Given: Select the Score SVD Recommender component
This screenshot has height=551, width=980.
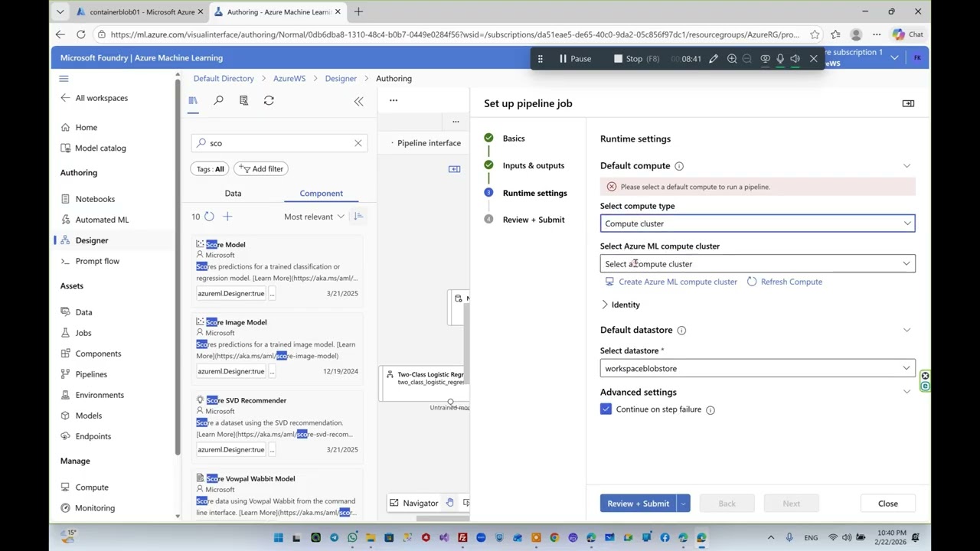Looking at the screenshot, I should tap(277, 425).
